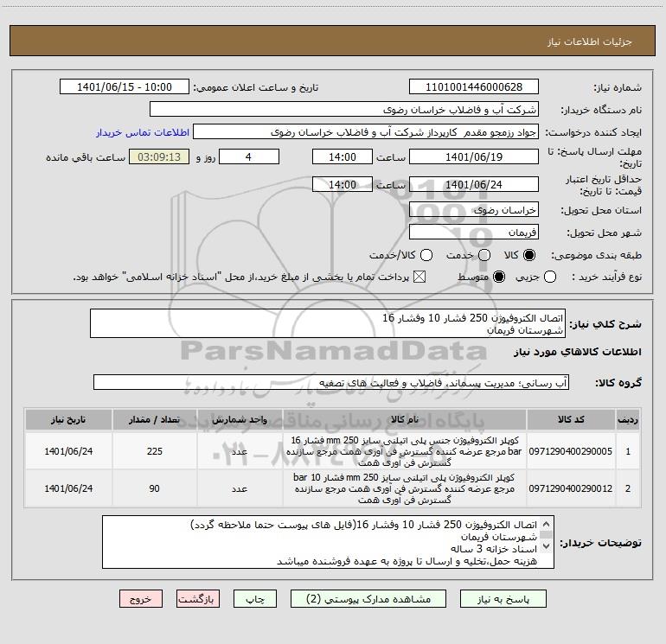Image resolution: width=666 pixels, height=644 pixels.
Task: Click the remaining time 03:09:13 field
Action: pyautogui.click(x=159, y=157)
